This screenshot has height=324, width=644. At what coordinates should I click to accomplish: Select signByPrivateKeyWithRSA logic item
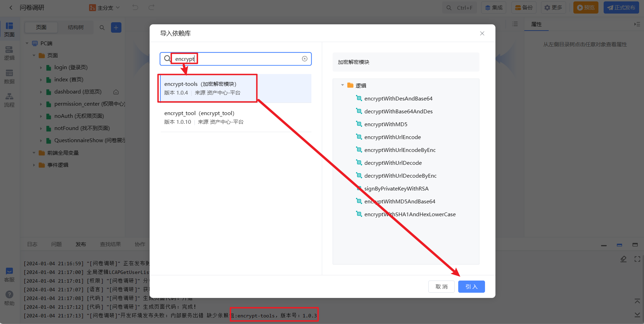coord(396,189)
